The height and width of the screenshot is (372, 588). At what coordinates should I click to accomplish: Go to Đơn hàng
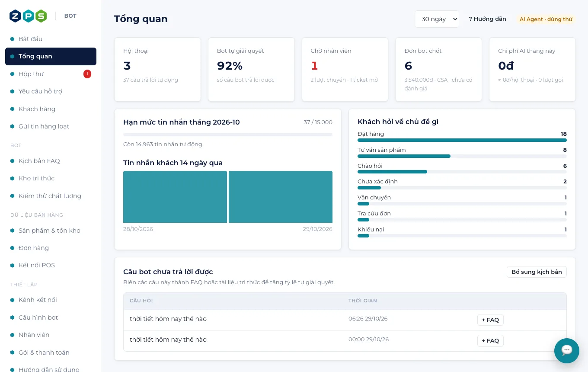click(51, 248)
